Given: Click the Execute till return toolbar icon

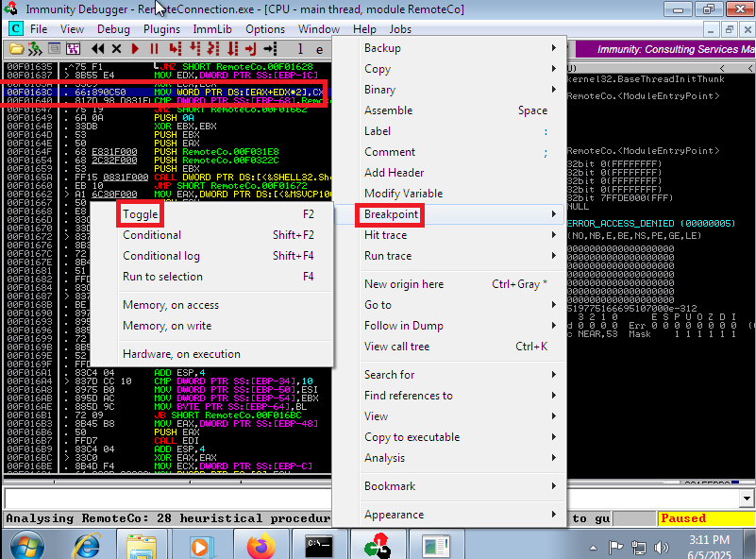Looking at the screenshot, I should (251, 49).
